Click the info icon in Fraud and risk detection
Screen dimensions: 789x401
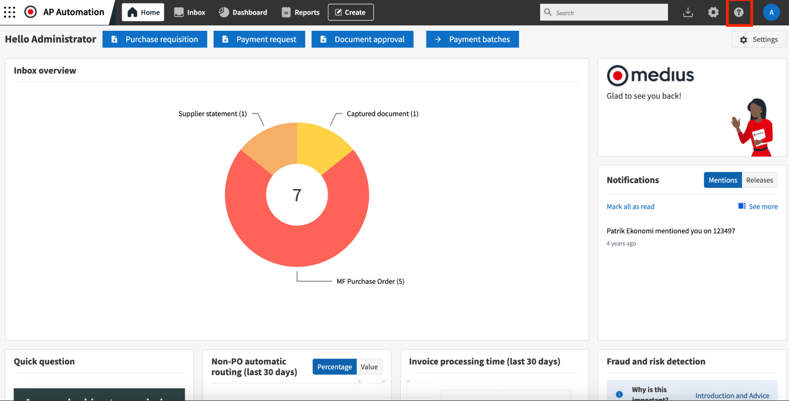619,394
